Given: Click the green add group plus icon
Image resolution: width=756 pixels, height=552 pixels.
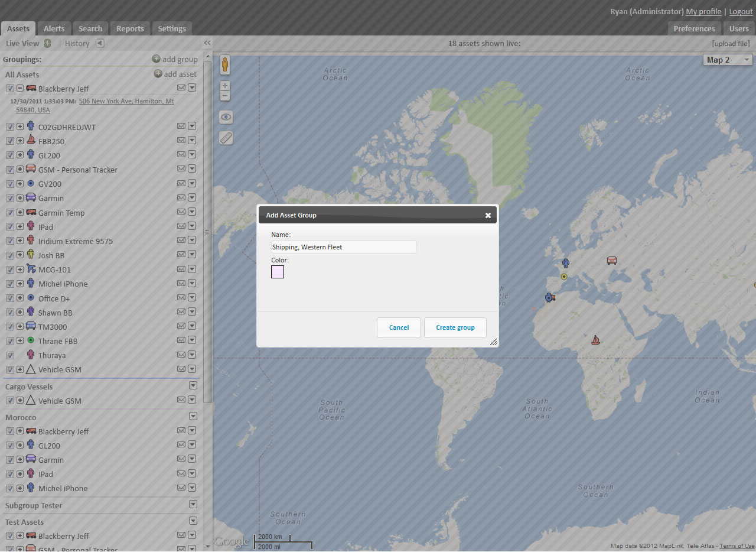Looking at the screenshot, I should 156,59.
